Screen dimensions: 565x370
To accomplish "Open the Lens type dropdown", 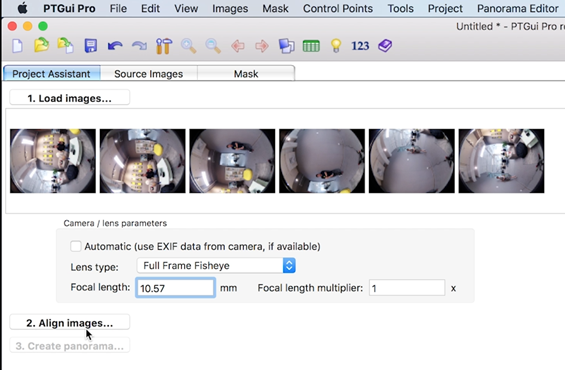I will pos(216,266).
